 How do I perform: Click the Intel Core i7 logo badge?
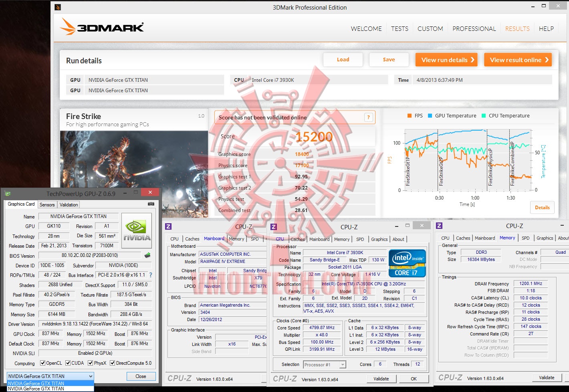pyautogui.click(x=407, y=263)
